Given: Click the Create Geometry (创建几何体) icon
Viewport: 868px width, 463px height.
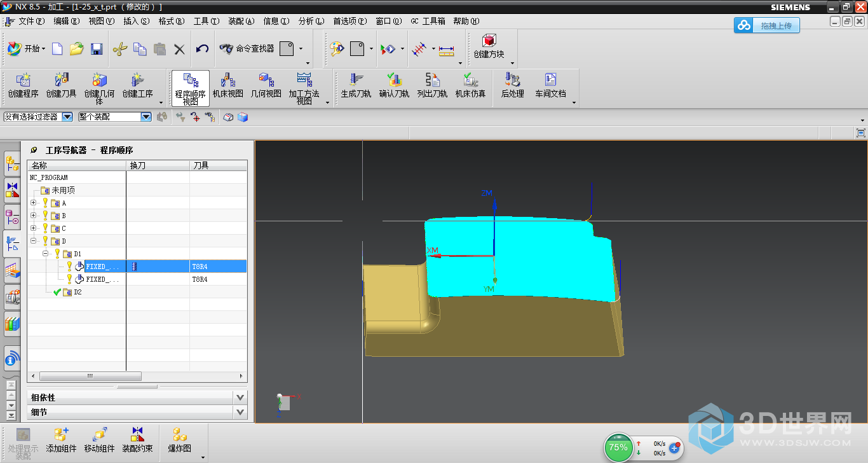Looking at the screenshot, I should (100, 88).
